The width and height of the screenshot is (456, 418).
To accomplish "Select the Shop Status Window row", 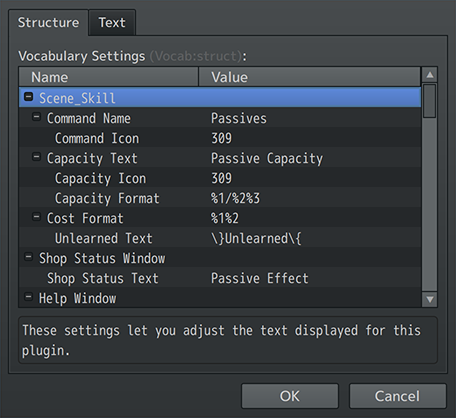I will 220,257.
